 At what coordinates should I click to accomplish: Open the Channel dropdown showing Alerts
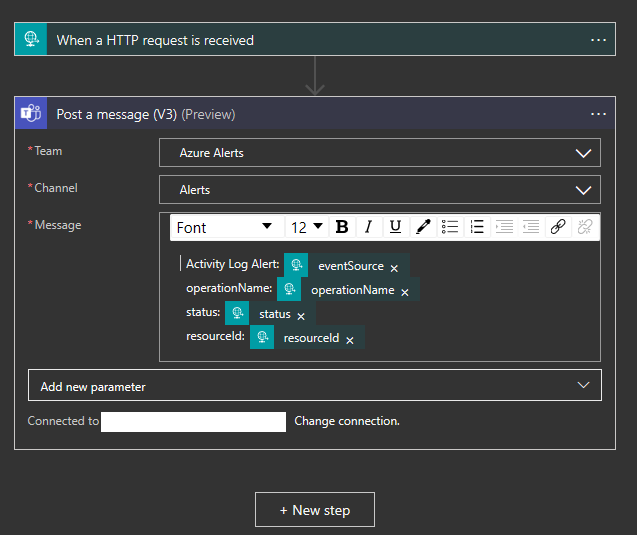coord(380,190)
